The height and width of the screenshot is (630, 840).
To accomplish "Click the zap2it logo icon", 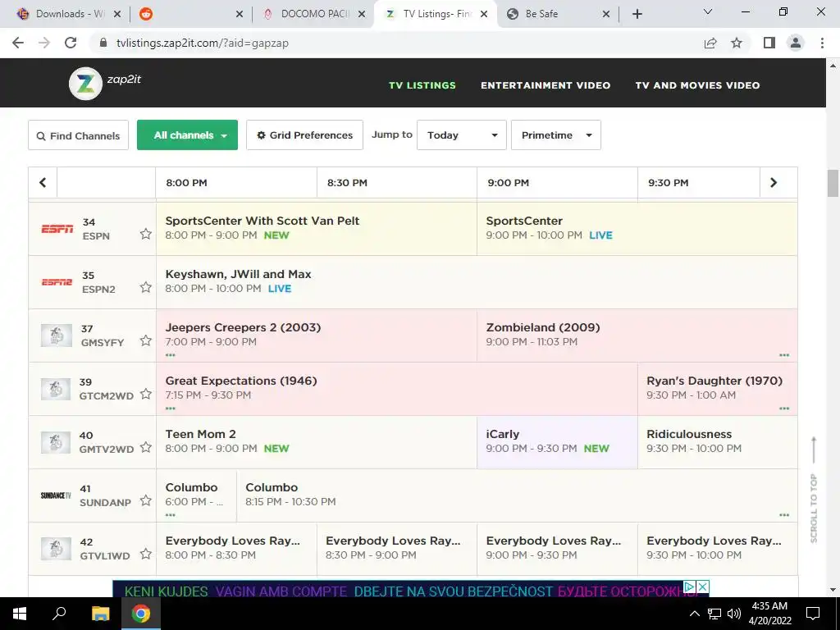I will point(85,83).
